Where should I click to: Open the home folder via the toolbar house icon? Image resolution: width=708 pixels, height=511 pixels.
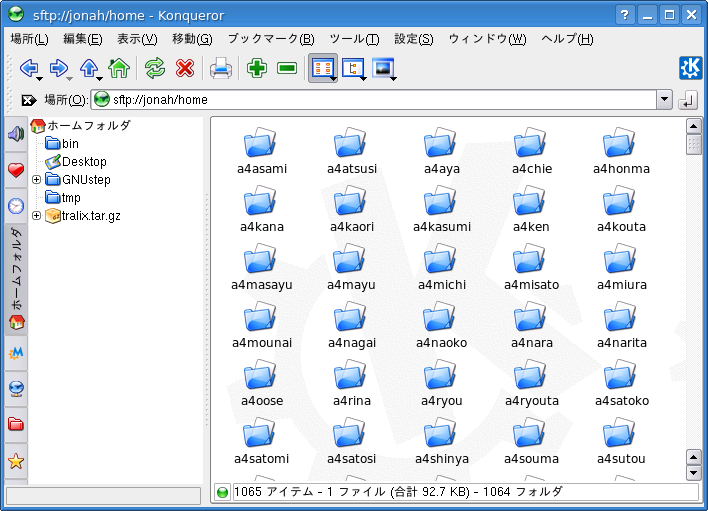[119, 69]
